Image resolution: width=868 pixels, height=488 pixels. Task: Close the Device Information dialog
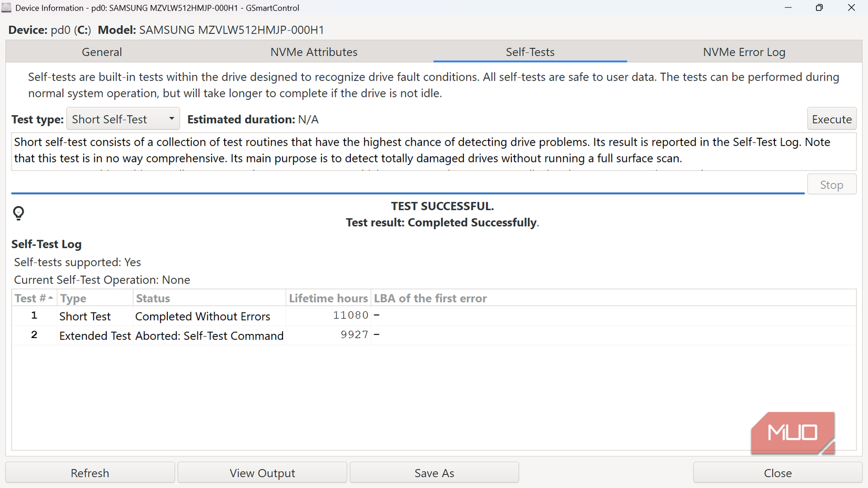778,473
